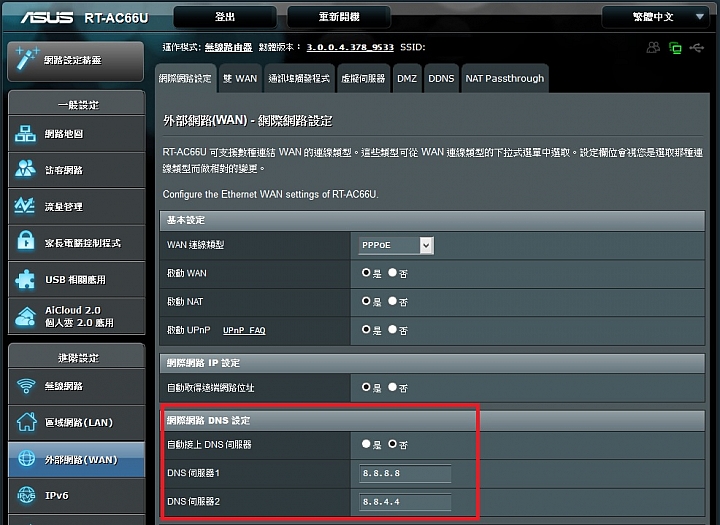
Task: Open Parental Control padlock icon
Action: 26,241
